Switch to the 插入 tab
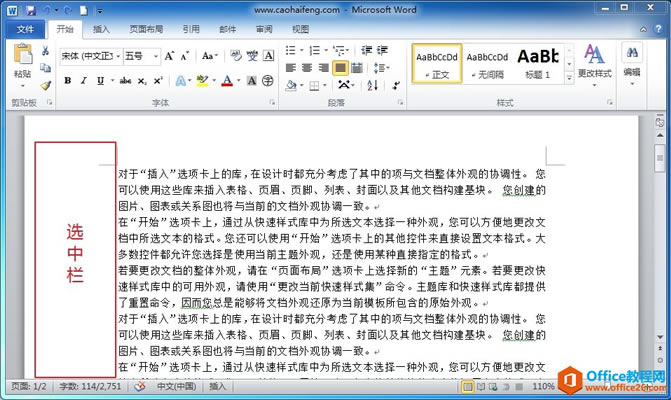The image size is (671, 400). [101, 29]
